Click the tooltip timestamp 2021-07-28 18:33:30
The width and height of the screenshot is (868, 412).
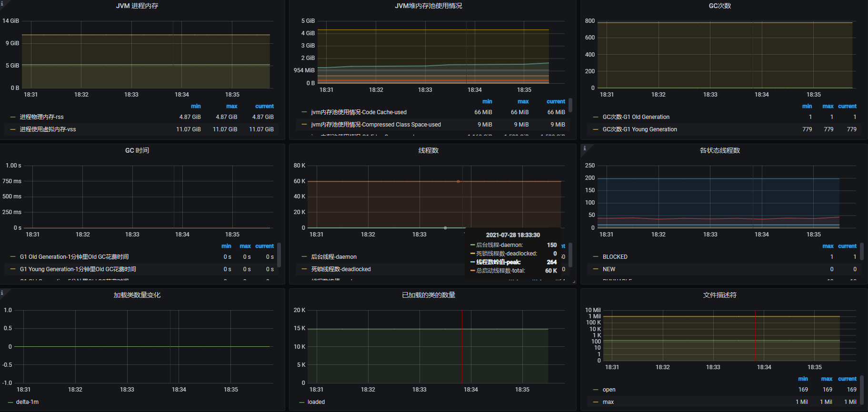tap(513, 235)
